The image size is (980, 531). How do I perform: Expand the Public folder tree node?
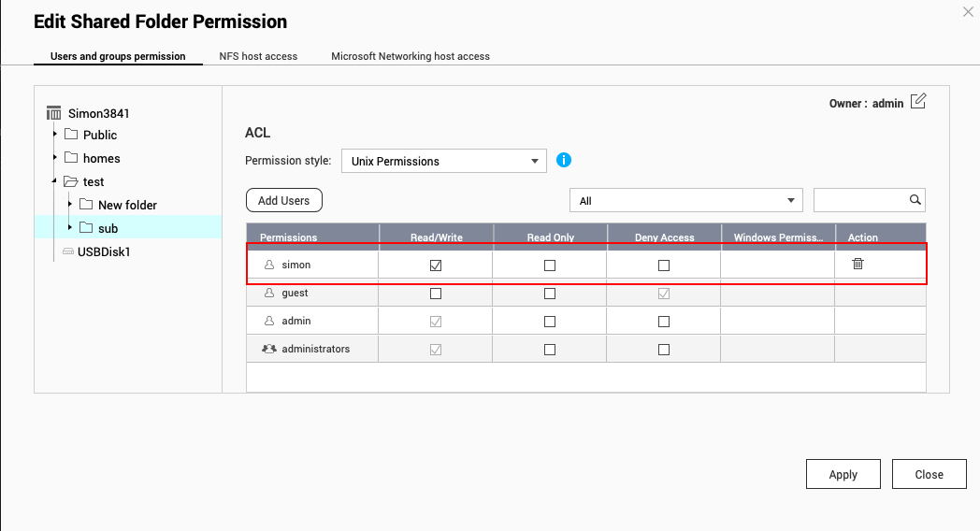(55, 135)
